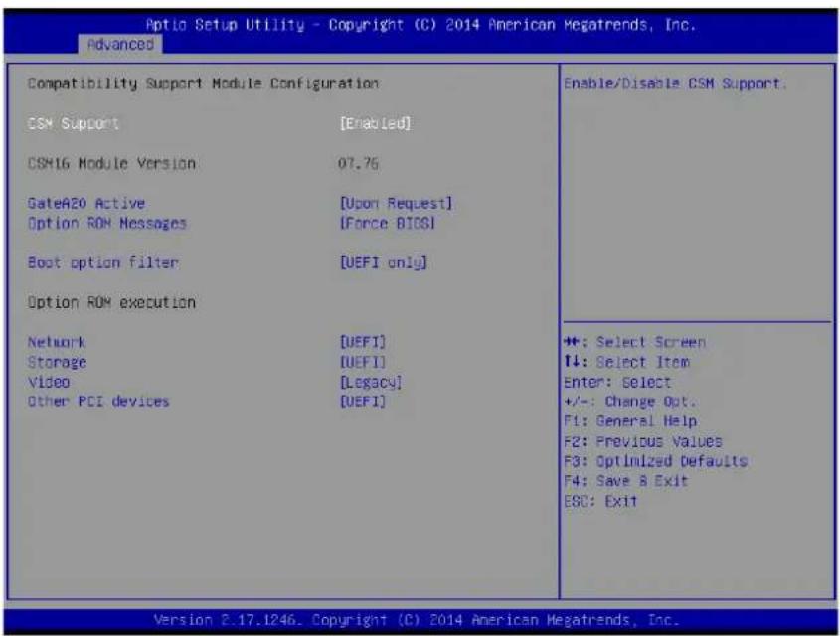Click the F1: General Help hint
The width and height of the screenshot is (840, 636).
[x=630, y=421]
